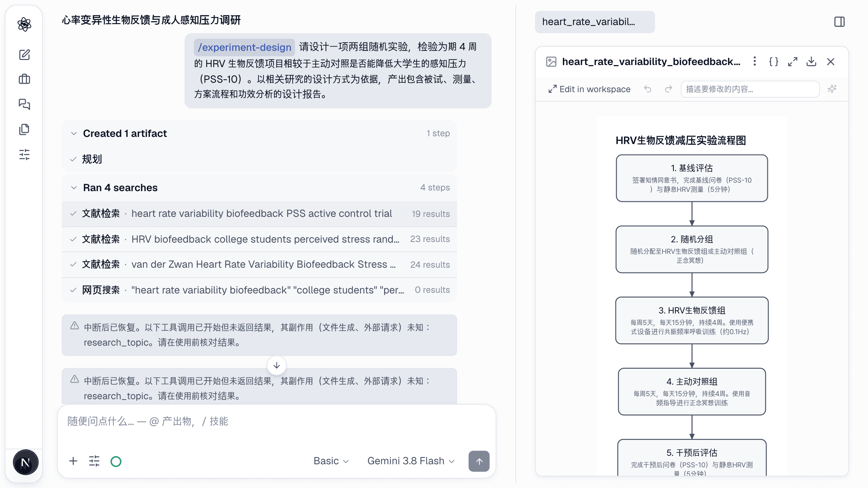This screenshot has width=868, height=488.
Task: Toggle the right side panel layout icon
Action: [839, 22]
